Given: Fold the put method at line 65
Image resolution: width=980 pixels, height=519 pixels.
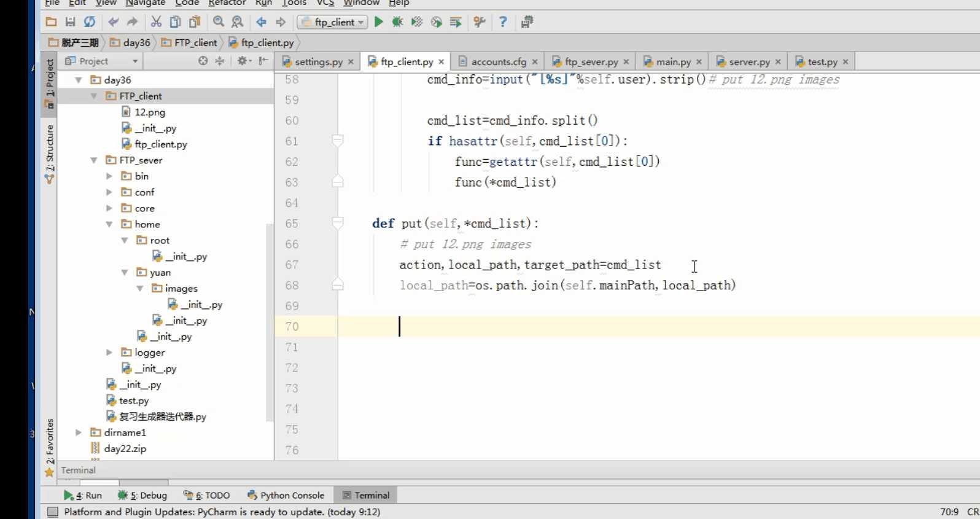Looking at the screenshot, I should (338, 223).
